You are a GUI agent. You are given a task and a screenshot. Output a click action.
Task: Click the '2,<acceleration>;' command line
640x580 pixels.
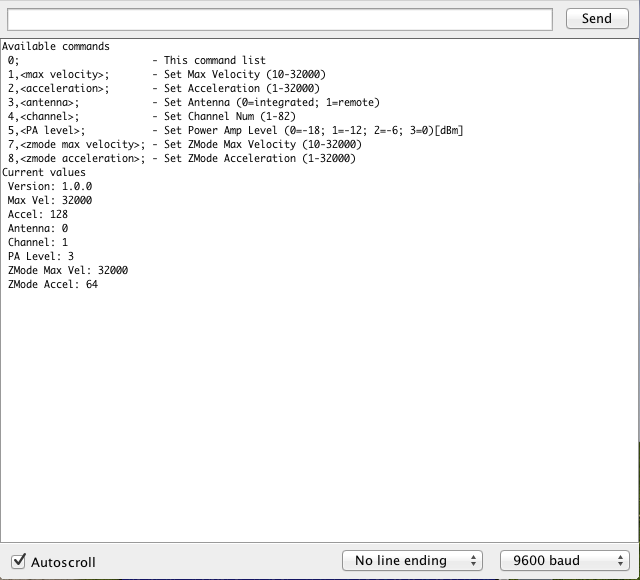[x=164, y=88]
